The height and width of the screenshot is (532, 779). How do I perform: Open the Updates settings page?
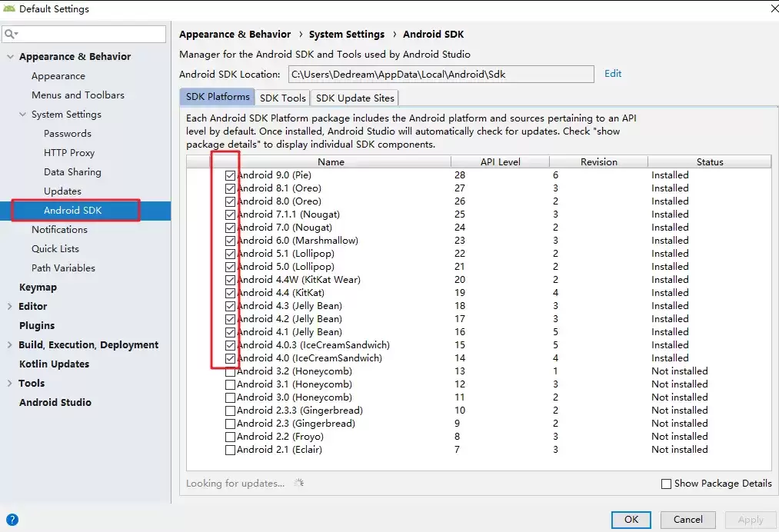pos(62,191)
